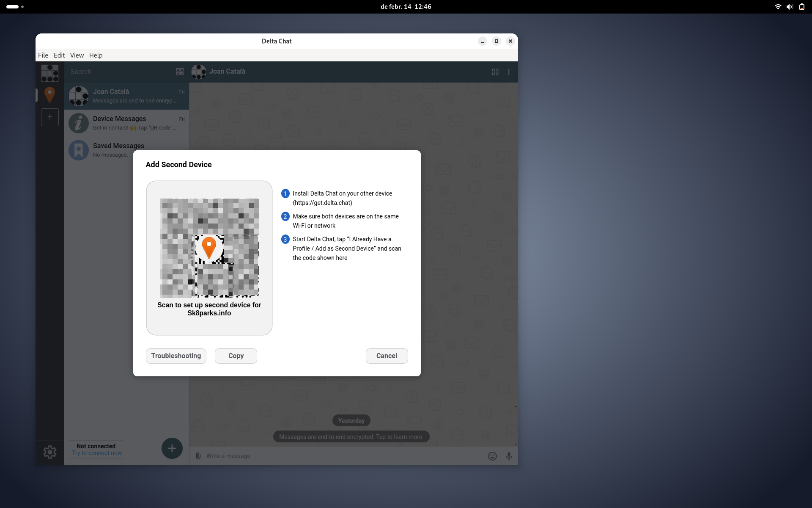Open the three-dot chat options menu

pyautogui.click(x=508, y=72)
